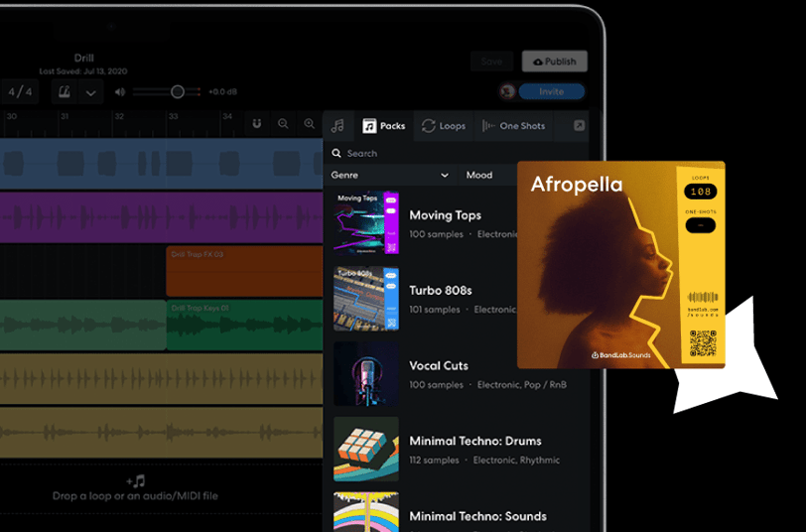
Task: Click the metronome icon
Action: pyautogui.click(x=65, y=92)
